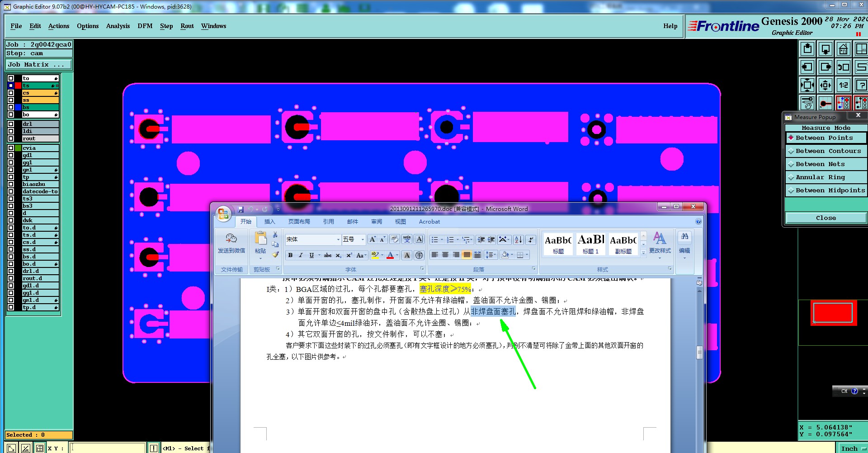Click the zoom-out arrows icon in Genesis toolbar

(x=825, y=85)
